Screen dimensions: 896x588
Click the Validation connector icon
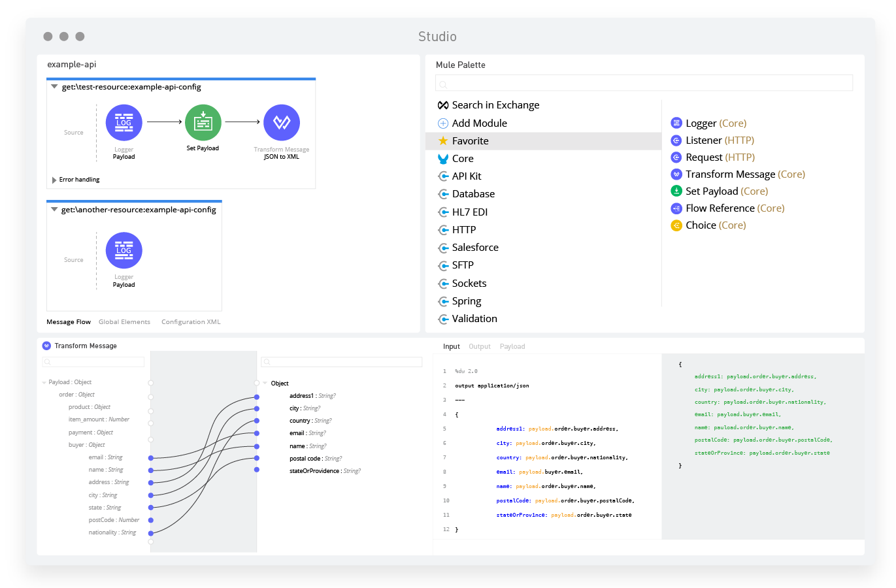click(443, 319)
